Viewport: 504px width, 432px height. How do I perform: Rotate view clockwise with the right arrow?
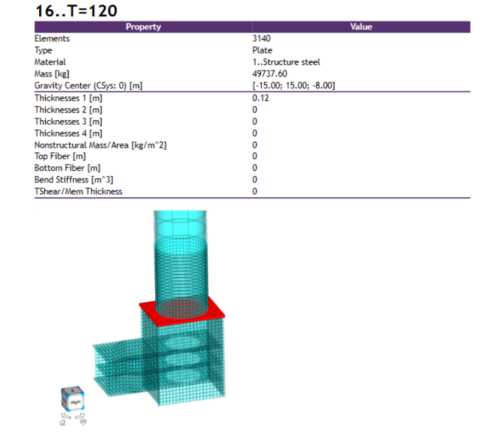pyautogui.click(x=79, y=415)
